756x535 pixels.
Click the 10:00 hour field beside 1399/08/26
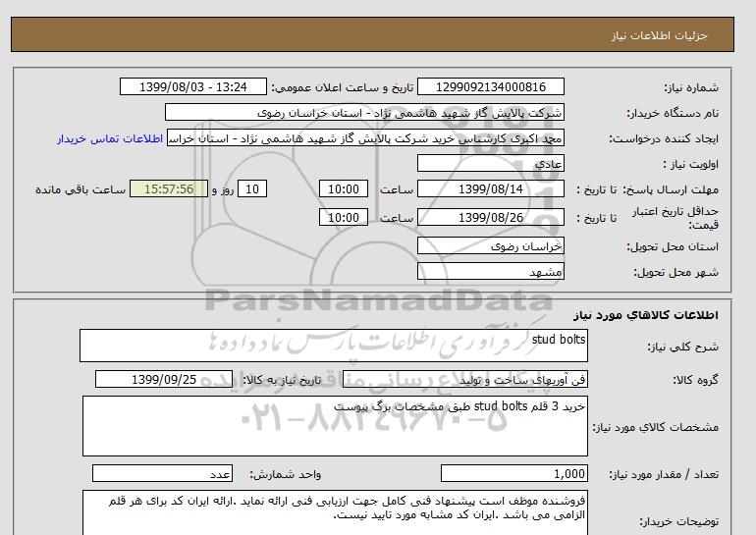pos(346,217)
